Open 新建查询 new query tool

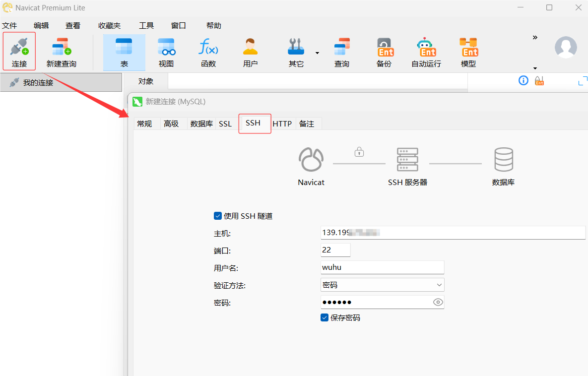(62, 52)
